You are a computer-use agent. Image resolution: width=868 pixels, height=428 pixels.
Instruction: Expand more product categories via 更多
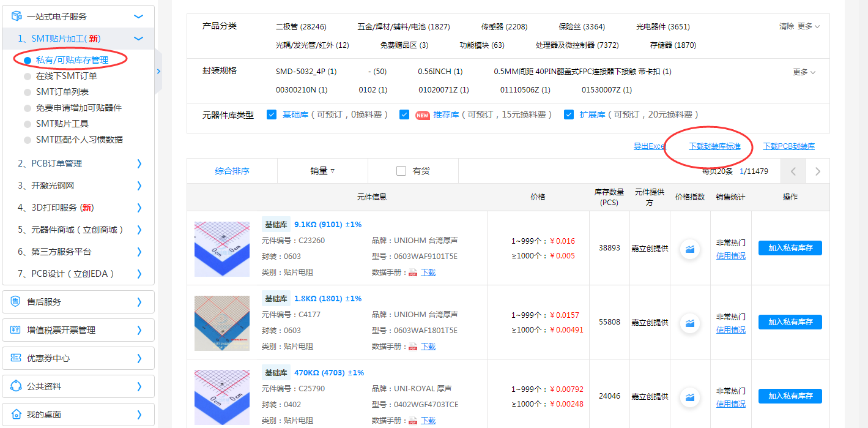[x=808, y=26]
